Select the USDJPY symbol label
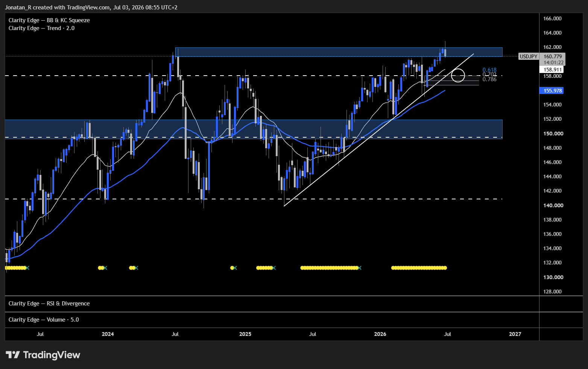The image size is (588, 369). coord(529,56)
